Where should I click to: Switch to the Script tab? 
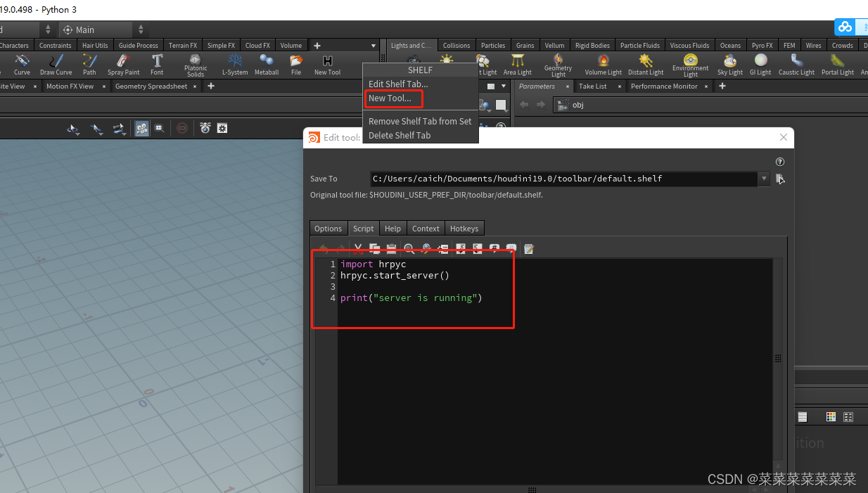pos(364,229)
